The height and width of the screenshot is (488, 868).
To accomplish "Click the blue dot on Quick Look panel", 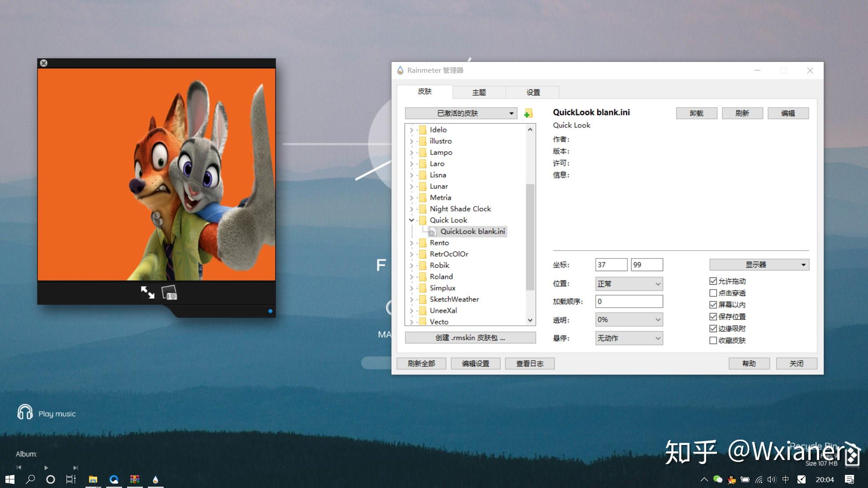I will 270,311.
